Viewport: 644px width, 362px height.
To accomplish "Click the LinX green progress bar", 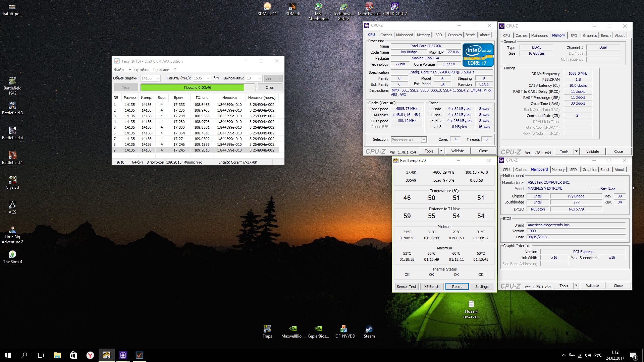I will 192,87.
